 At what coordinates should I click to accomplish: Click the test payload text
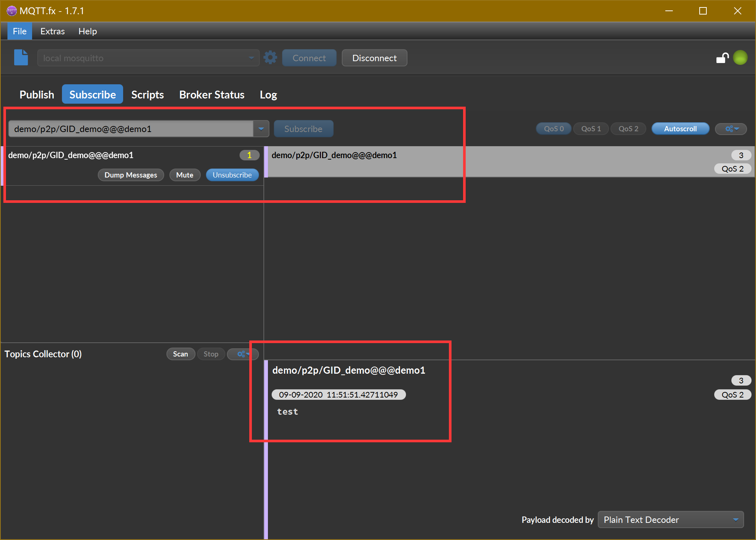pyautogui.click(x=287, y=412)
